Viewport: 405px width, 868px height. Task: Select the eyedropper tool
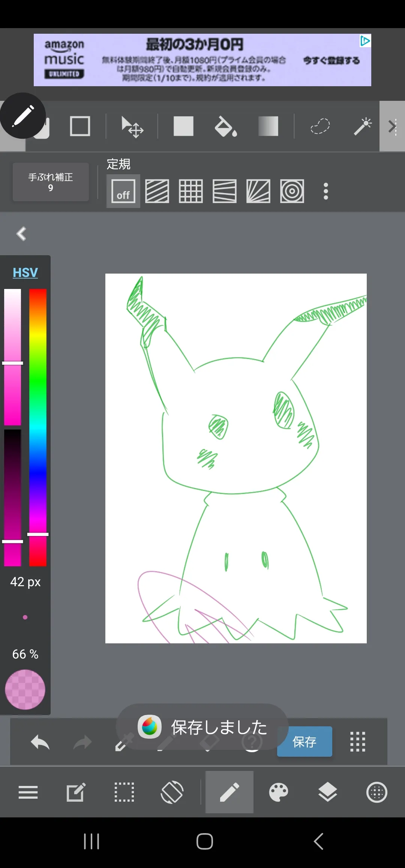coord(124,743)
